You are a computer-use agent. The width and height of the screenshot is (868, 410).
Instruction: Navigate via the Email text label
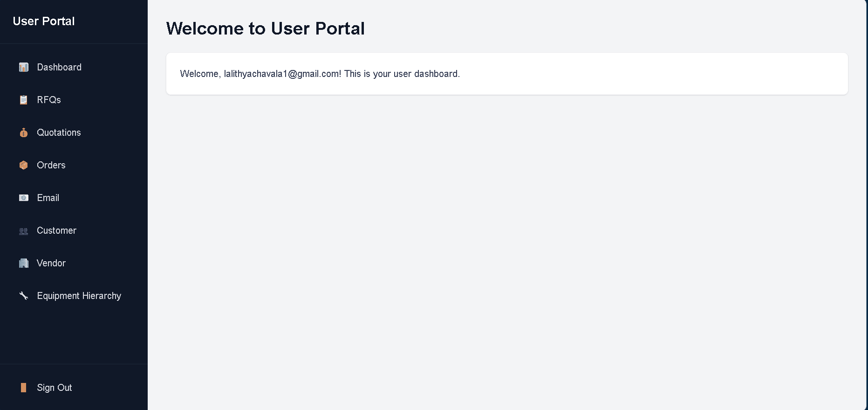48,198
